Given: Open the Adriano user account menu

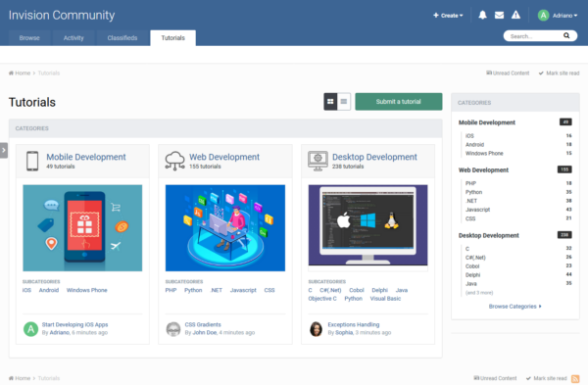Looking at the screenshot, I should [558, 16].
